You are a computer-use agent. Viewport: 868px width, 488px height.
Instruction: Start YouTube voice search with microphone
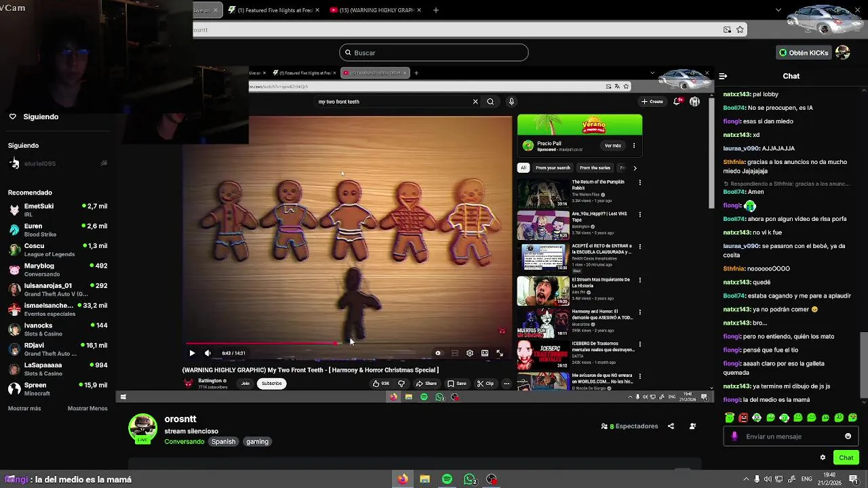pyautogui.click(x=511, y=102)
